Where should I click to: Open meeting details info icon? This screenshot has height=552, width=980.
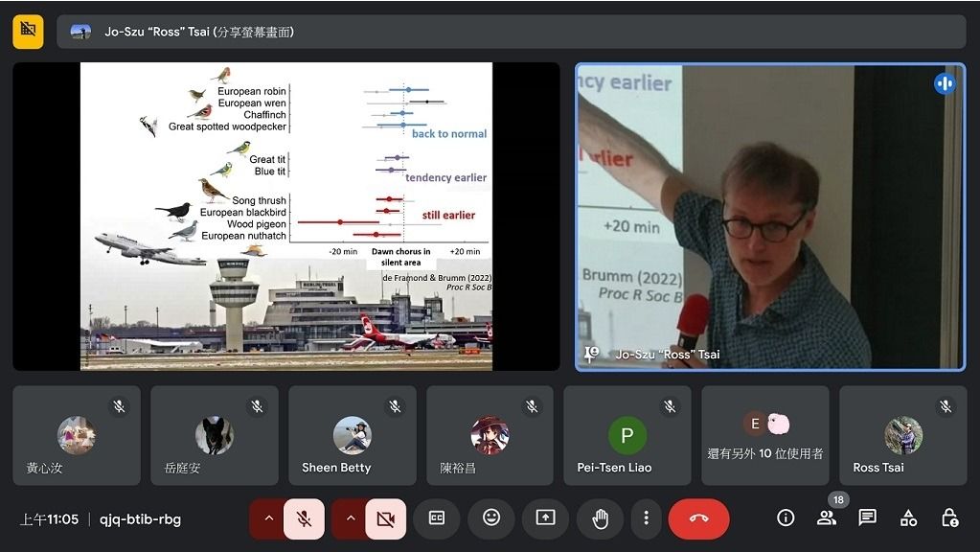coord(786,518)
